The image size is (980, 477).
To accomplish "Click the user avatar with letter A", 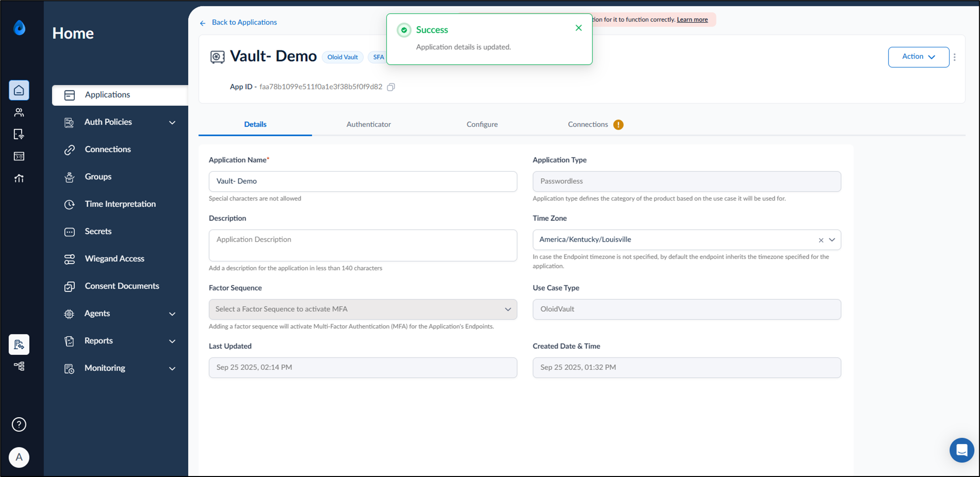I will [19, 457].
